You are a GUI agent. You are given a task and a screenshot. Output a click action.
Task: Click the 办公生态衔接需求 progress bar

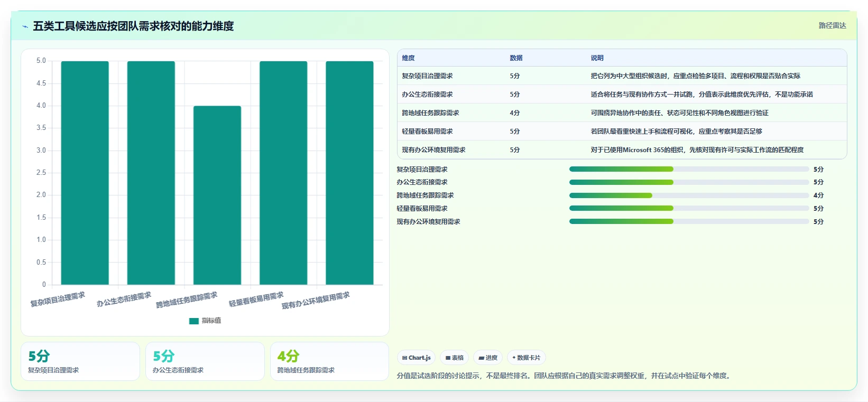pos(689,182)
